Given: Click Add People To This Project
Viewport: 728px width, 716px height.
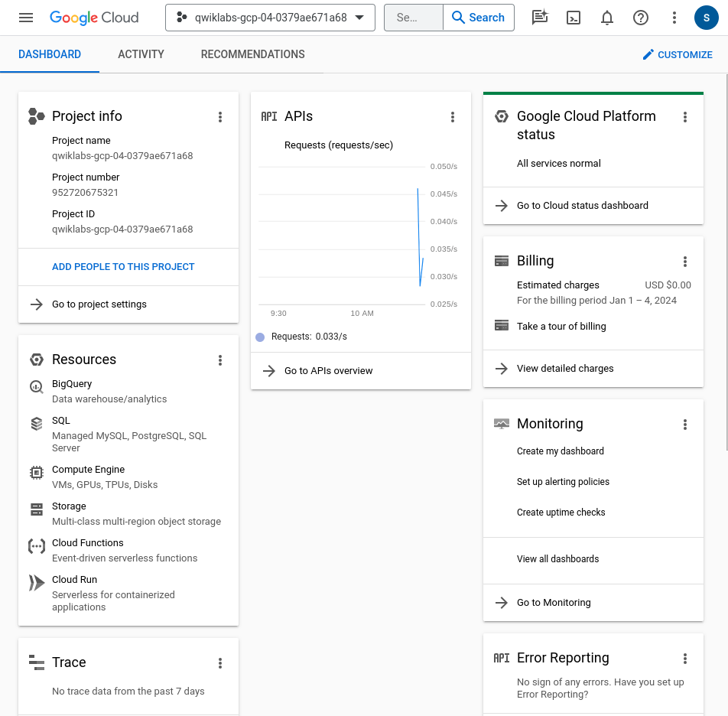Looking at the screenshot, I should pyautogui.click(x=123, y=266).
